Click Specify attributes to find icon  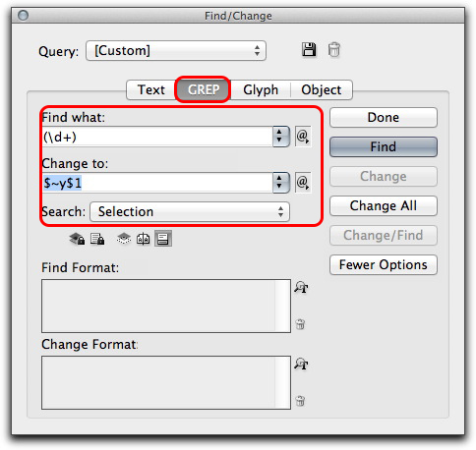301,287
